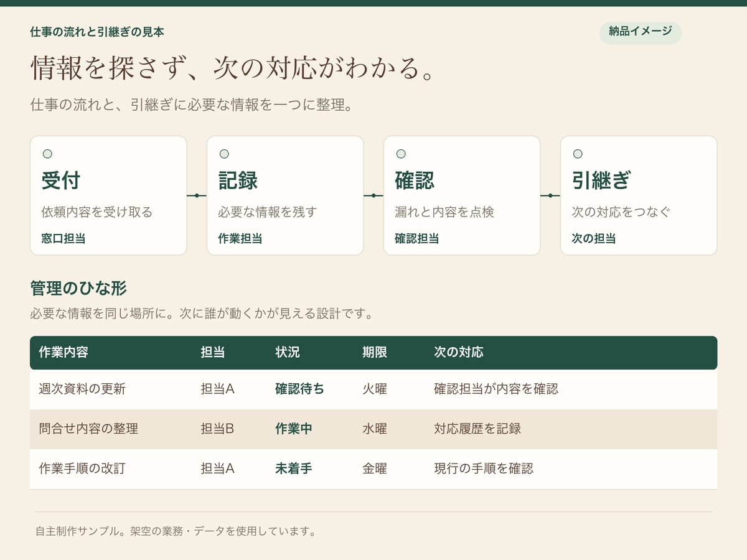
Task: Click the 作業担当 label
Action: tap(240, 238)
